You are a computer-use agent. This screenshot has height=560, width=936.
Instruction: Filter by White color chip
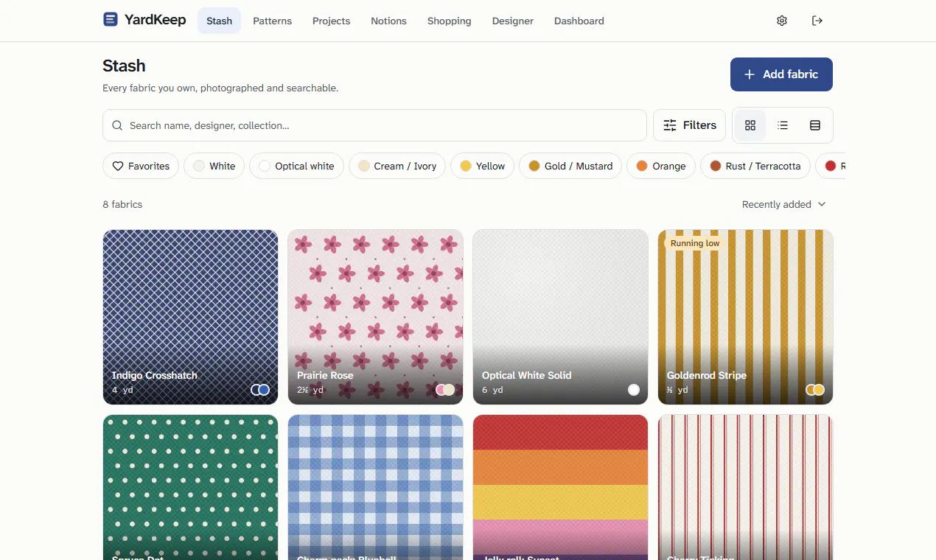pyautogui.click(x=214, y=166)
